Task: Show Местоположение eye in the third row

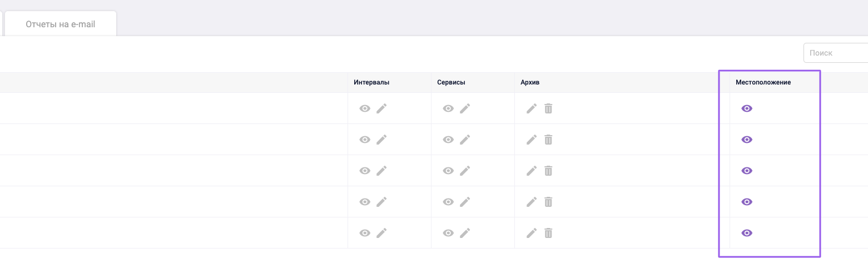Action: tap(747, 171)
